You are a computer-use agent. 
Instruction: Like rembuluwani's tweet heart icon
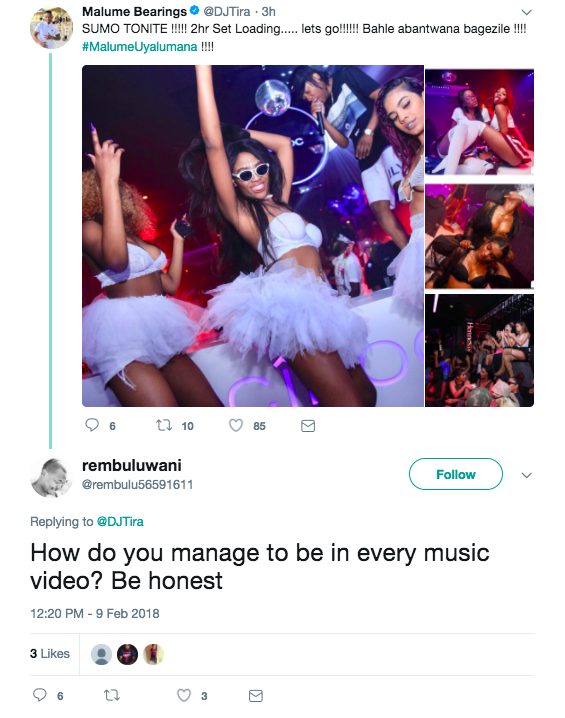coord(184,695)
